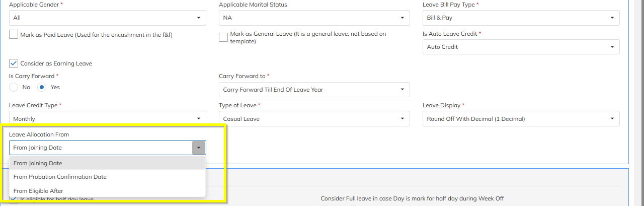Viewport: 644px width, 206px height.
Task: Toggle the half day leave eligibility checkbox
Action: pos(14,200)
